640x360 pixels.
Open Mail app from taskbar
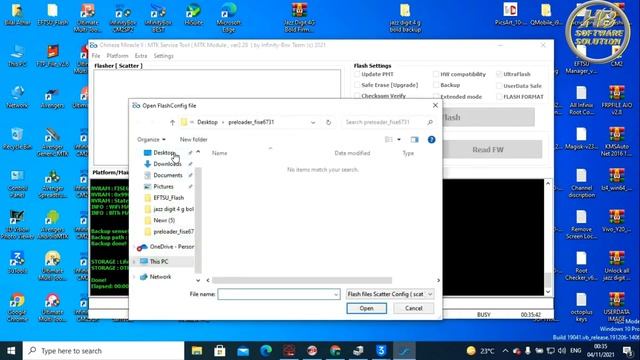click(243, 351)
